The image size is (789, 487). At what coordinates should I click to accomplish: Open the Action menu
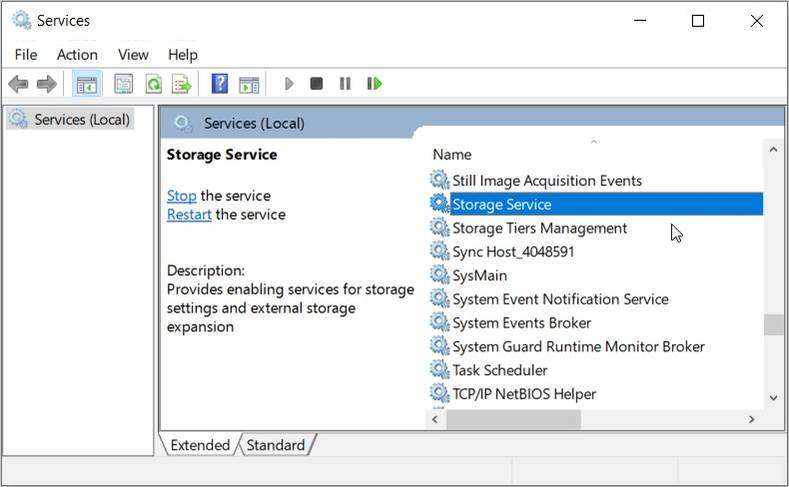coord(77,54)
